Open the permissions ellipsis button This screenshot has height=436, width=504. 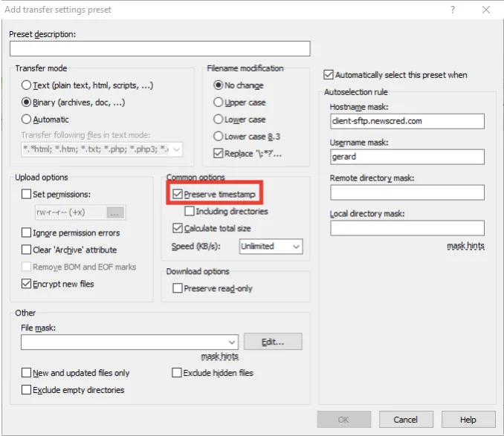[x=115, y=213]
